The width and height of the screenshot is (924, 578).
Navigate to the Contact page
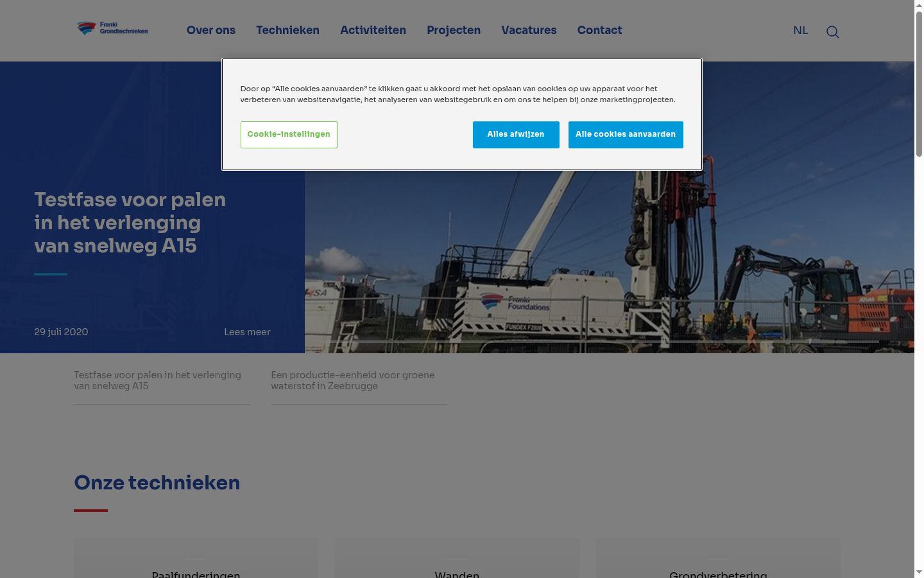click(599, 30)
